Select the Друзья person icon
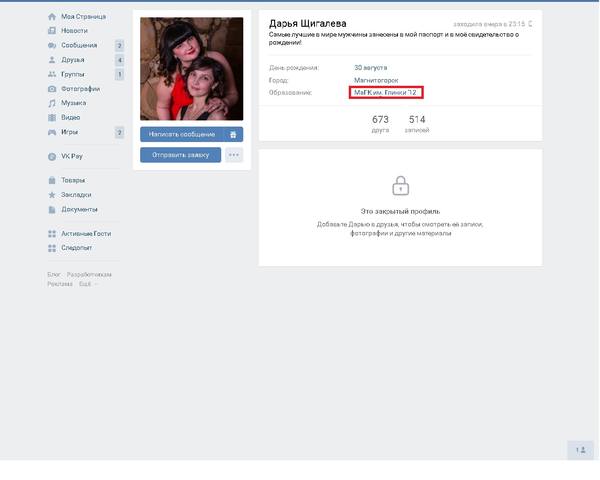600x480 pixels. pos(52,60)
